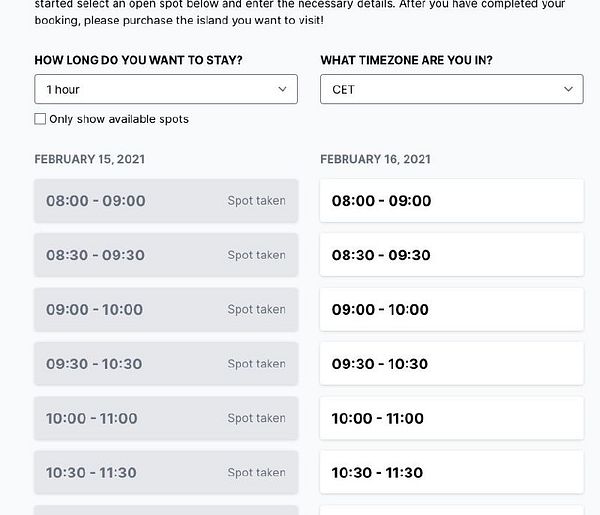
Task: Click the February 16, 2021 date heading
Action: [x=375, y=159]
